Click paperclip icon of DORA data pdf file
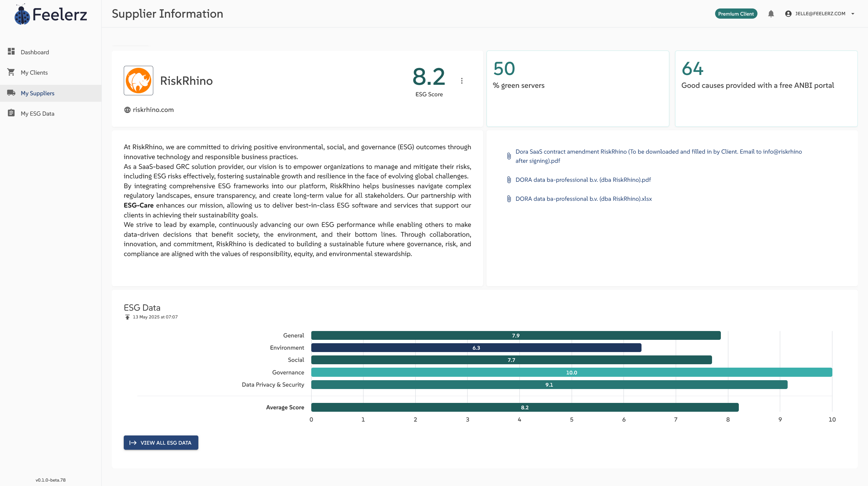This screenshot has height=486, width=868. [x=509, y=180]
